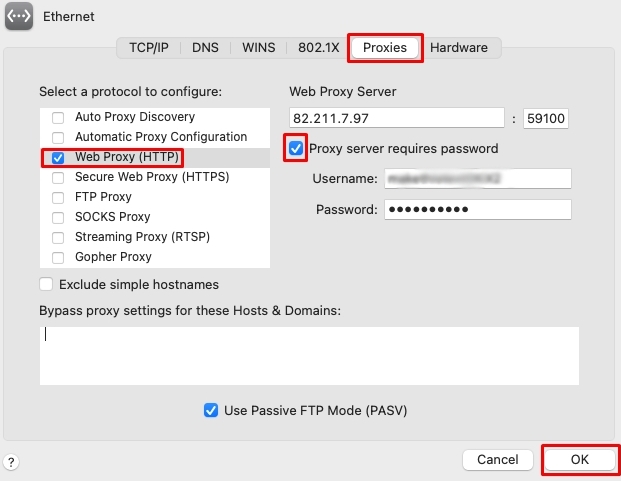Uncheck Web Proxy (HTTP) protocol
The image size is (621, 481).
click(x=58, y=158)
